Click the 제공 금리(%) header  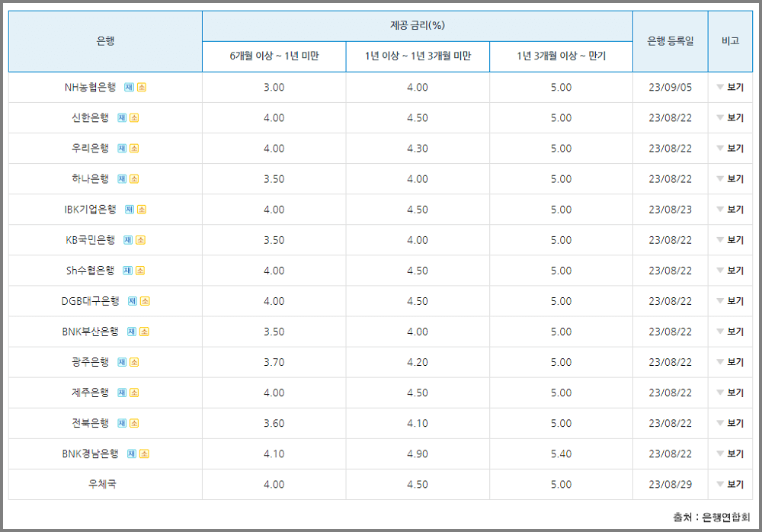[418, 26]
